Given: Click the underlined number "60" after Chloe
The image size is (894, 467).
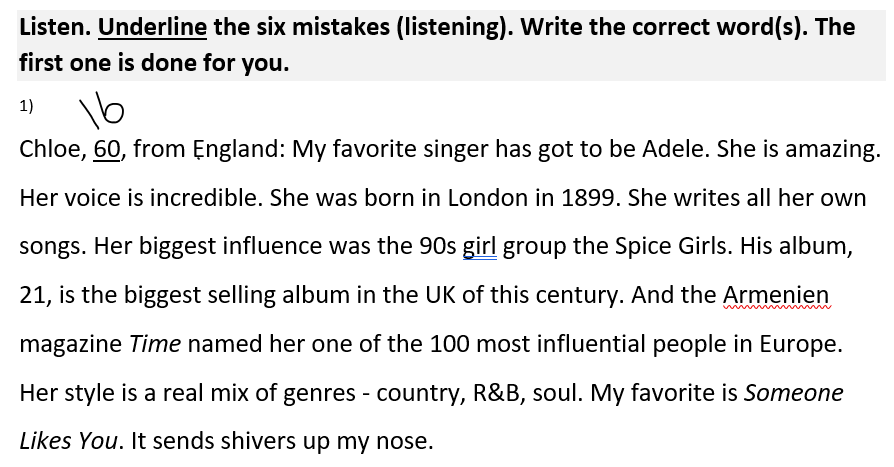Looking at the screenshot, I should point(107,150).
